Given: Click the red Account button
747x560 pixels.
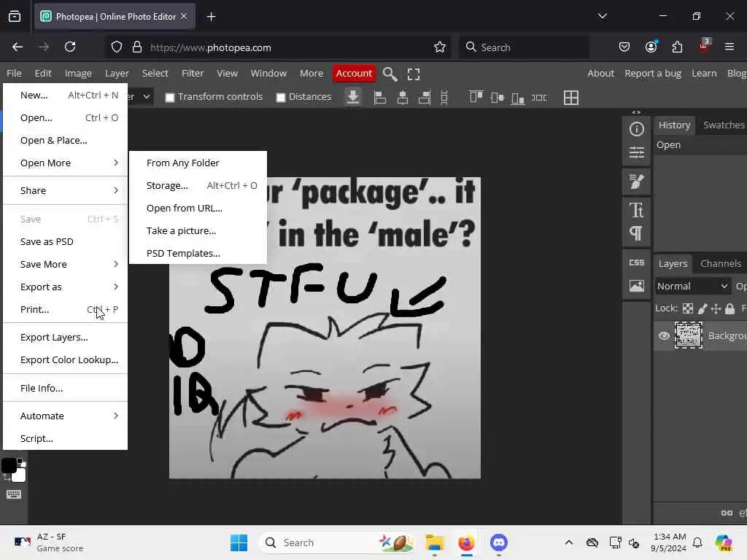Looking at the screenshot, I should [354, 74].
